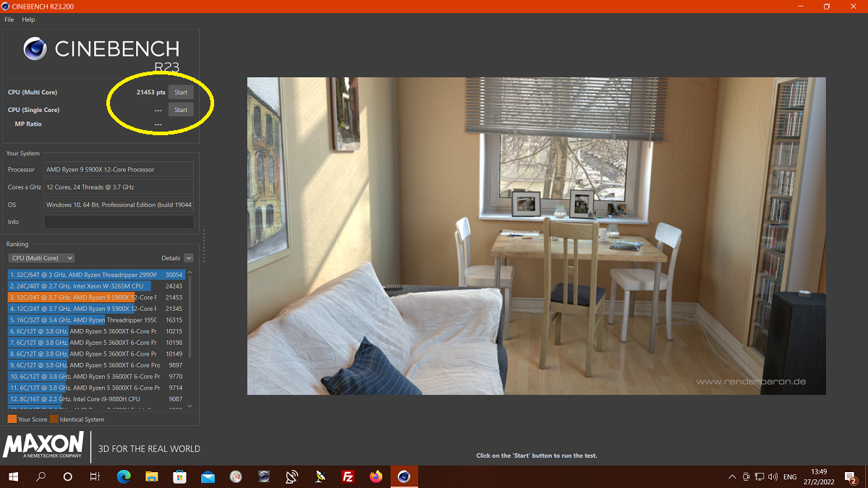Open Firefox from the taskbar
This screenshot has width=868, height=488.
(375, 476)
